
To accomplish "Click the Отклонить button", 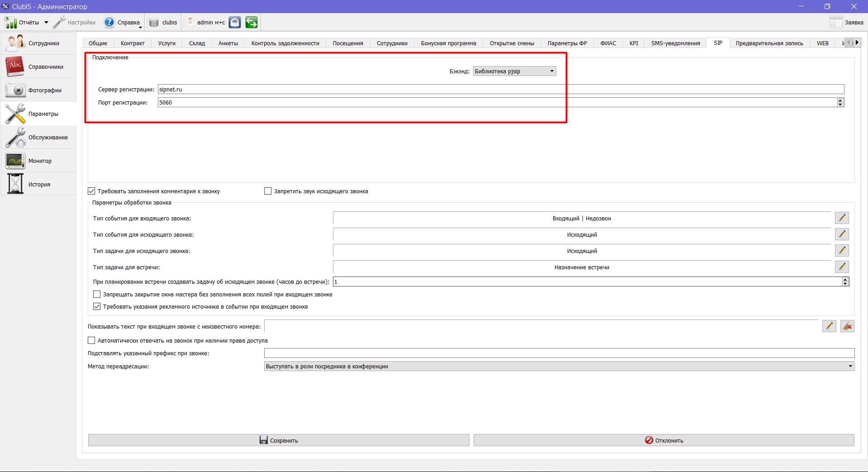I will 664,440.
